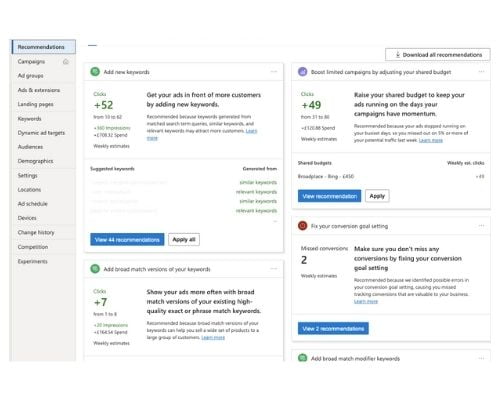Open Demographics page
Screen dimensions: 500x400
tap(35, 161)
